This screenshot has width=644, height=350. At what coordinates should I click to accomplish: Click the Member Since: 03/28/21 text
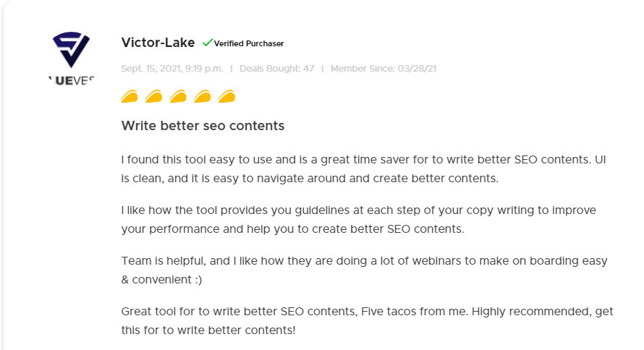click(384, 69)
